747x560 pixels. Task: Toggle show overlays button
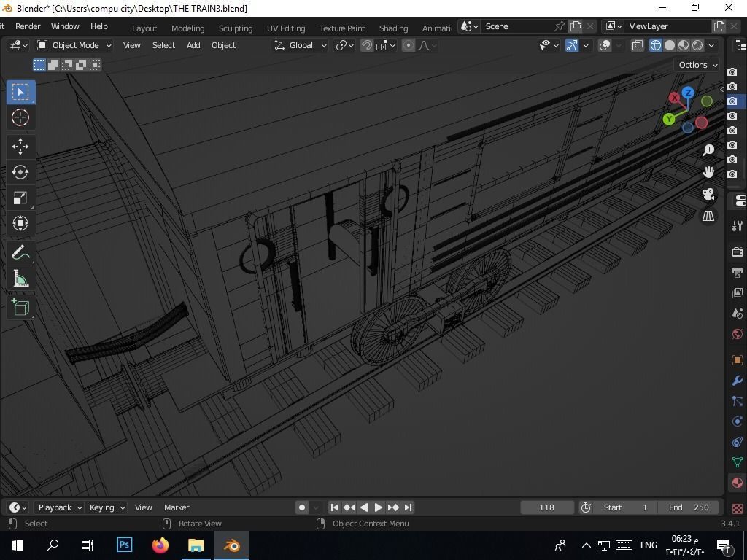click(605, 45)
